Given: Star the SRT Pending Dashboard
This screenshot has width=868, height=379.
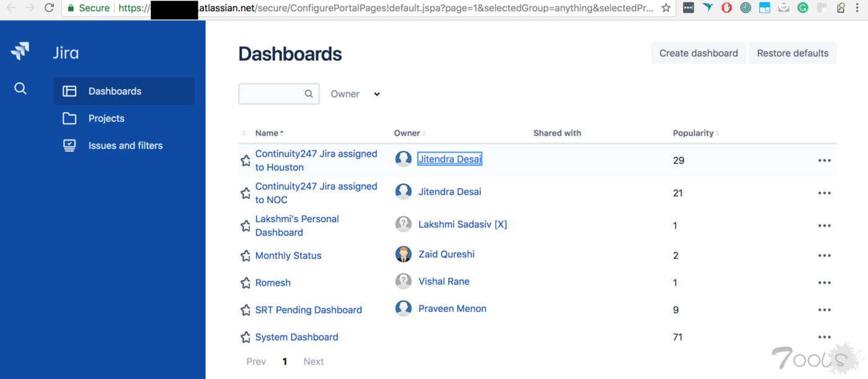Looking at the screenshot, I should 246,310.
